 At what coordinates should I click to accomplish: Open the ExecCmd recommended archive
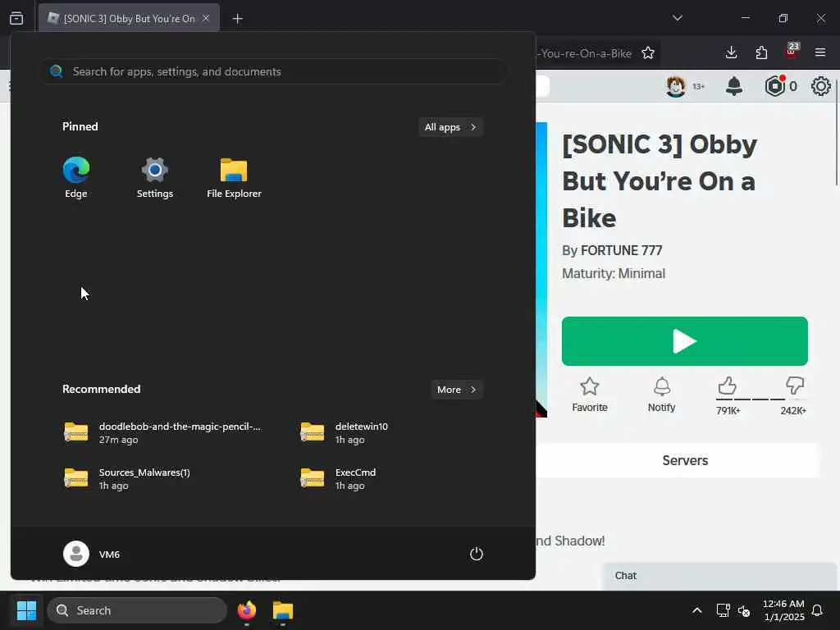(339, 478)
